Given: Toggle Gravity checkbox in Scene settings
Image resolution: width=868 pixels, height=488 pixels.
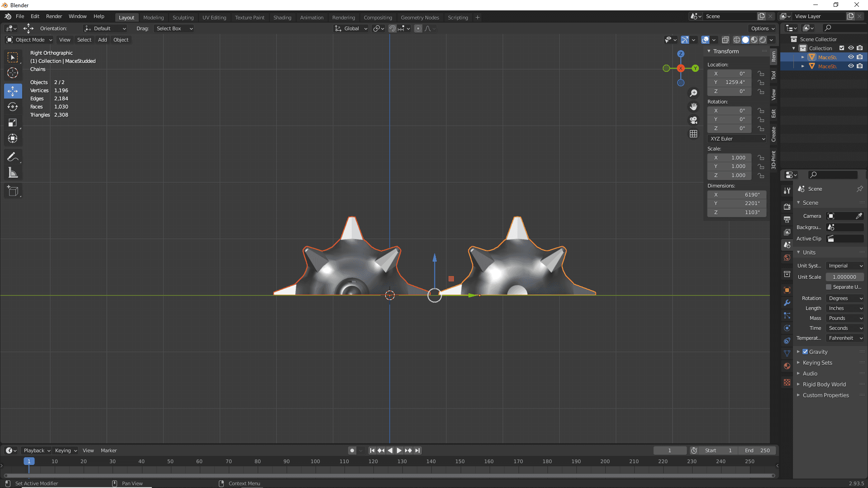Looking at the screenshot, I should pyautogui.click(x=805, y=352).
